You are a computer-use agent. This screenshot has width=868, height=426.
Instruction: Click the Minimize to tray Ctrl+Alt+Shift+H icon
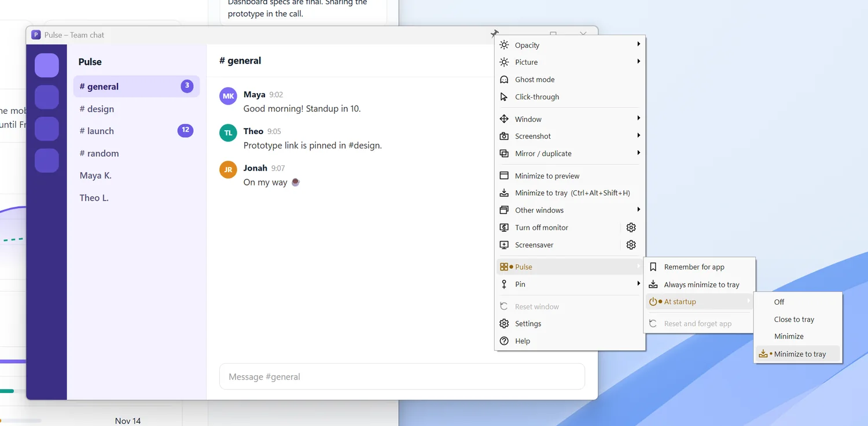pos(504,193)
